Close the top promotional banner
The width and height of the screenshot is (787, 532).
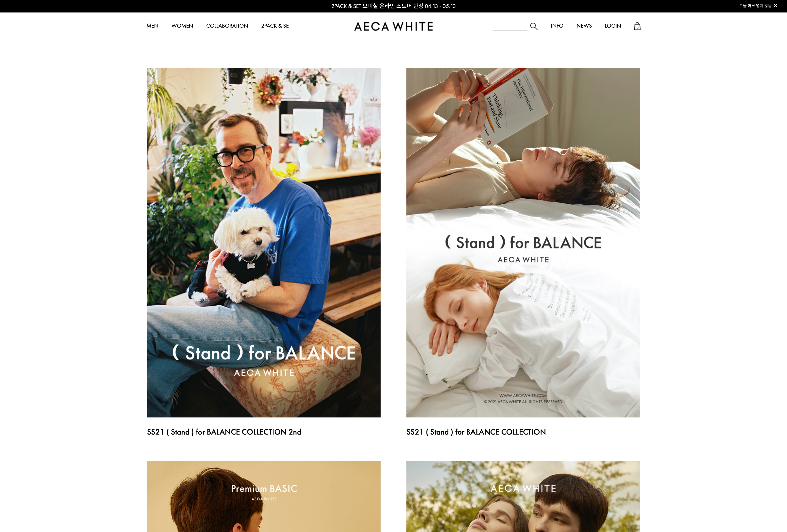(776, 5)
